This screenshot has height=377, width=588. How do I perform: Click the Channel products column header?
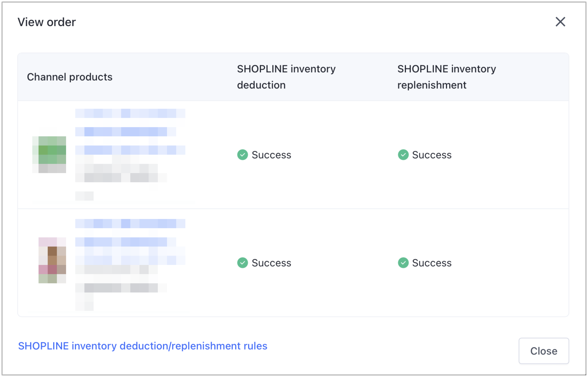pyautogui.click(x=70, y=77)
